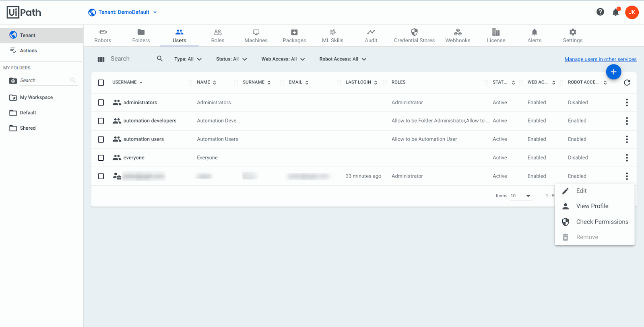Click the Settings gear tab icon
Viewport: 644px width, 327px height.
(x=573, y=32)
